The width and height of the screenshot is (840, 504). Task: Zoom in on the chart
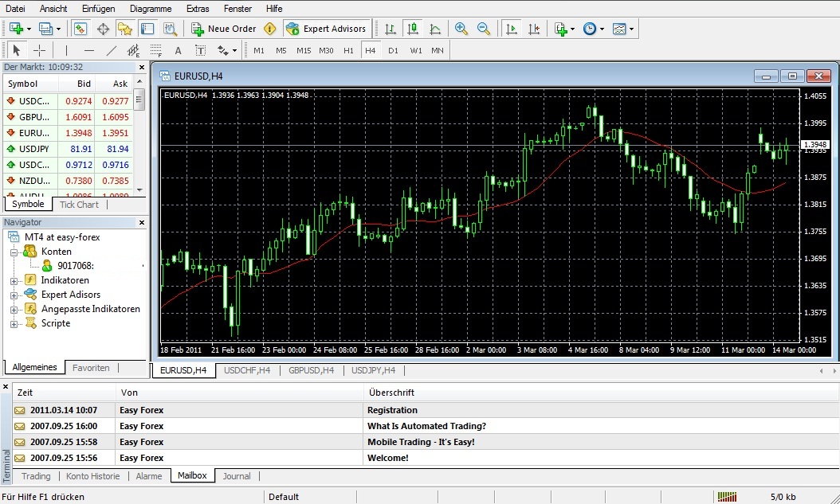tap(461, 29)
